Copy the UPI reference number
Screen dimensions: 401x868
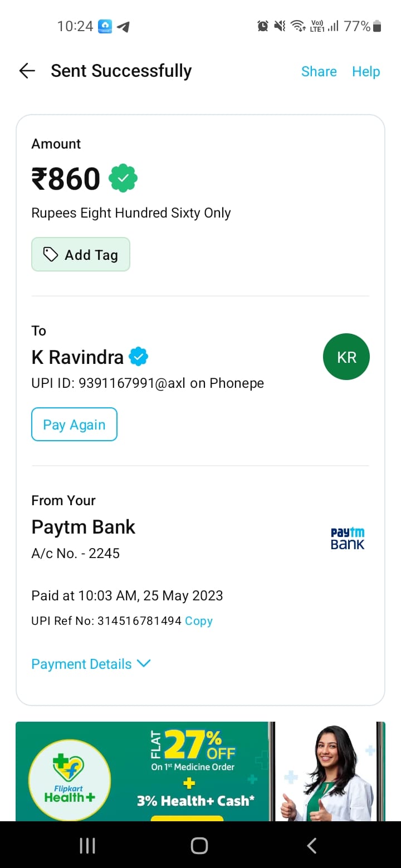[x=199, y=621]
